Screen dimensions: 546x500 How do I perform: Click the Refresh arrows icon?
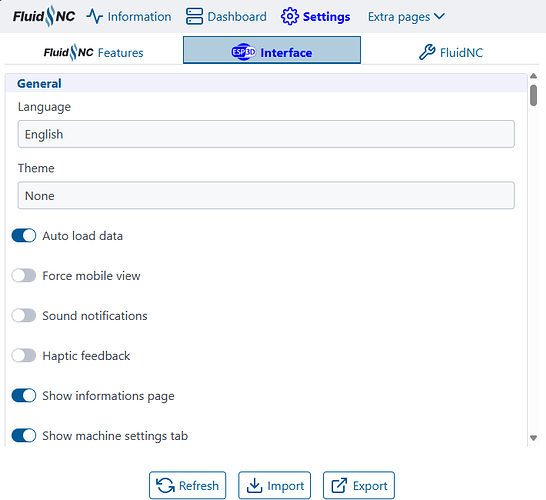(165, 485)
